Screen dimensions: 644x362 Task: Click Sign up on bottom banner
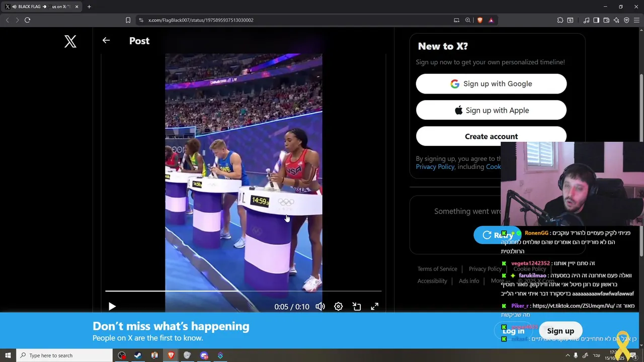pyautogui.click(x=560, y=331)
